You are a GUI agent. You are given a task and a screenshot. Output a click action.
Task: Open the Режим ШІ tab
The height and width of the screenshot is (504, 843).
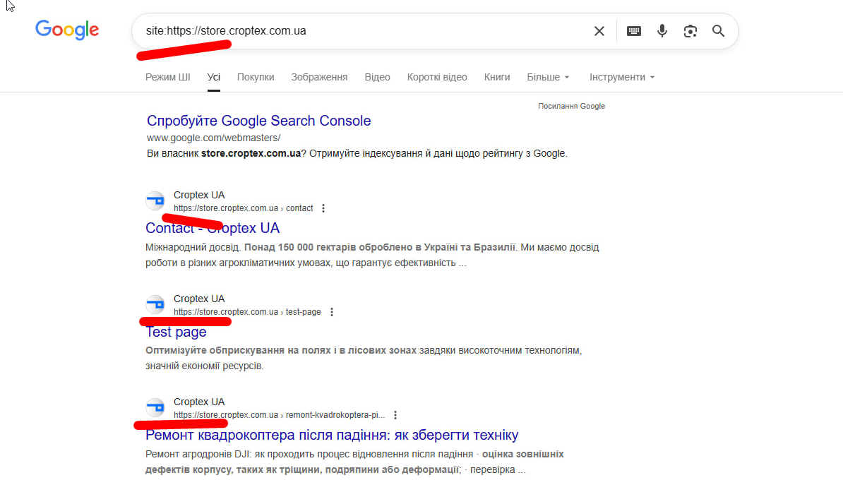tap(168, 77)
